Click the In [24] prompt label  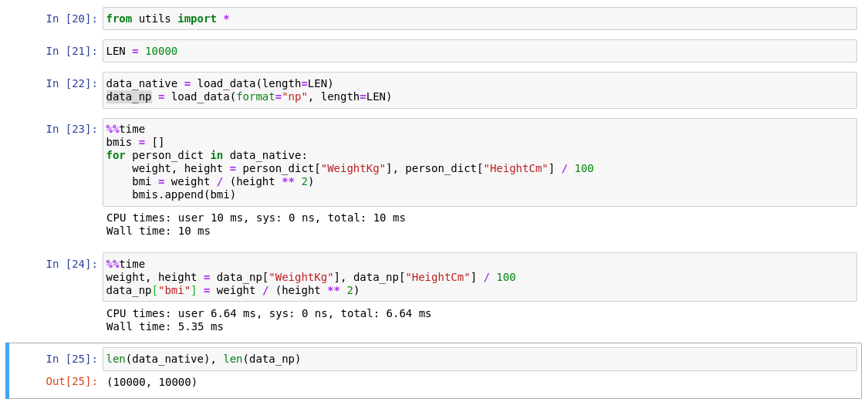coord(72,264)
